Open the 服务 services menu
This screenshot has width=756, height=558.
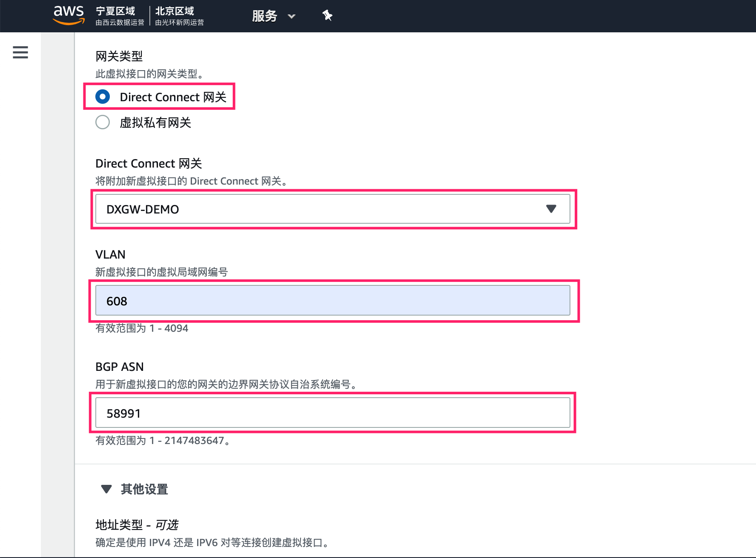click(264, 16)
